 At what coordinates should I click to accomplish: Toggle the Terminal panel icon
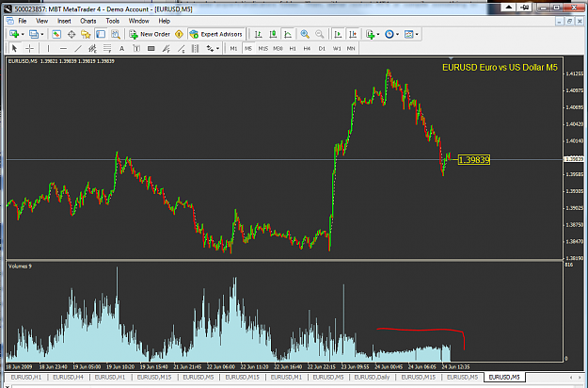click(101, 34)
